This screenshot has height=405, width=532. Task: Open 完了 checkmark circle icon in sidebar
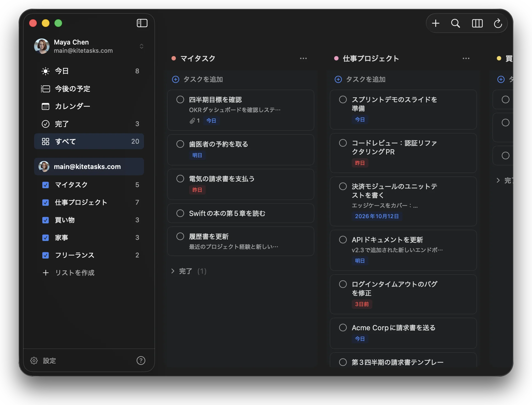pyautogui.click(x=45, y=124)
